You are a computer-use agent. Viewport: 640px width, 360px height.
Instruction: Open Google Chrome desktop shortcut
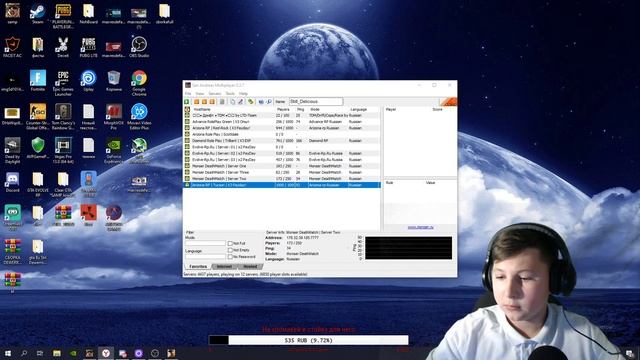click(139, 83)
